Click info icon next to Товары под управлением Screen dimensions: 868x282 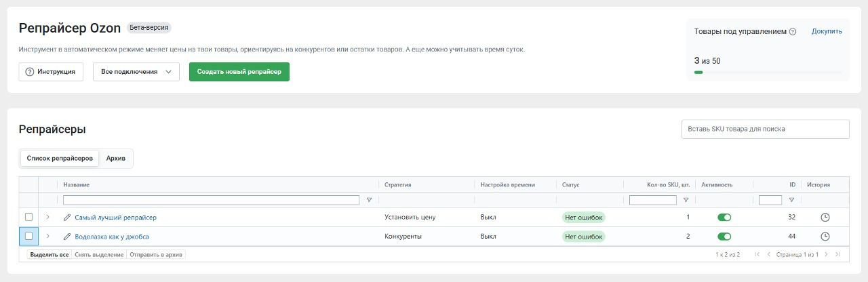pyautogui.click(x=793, y=31)
